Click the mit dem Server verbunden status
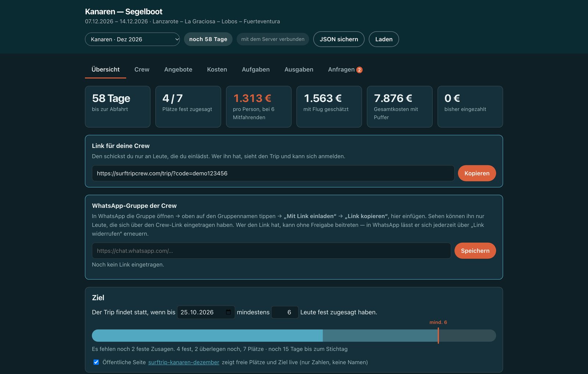588x374 pixels. coord(273,39)
